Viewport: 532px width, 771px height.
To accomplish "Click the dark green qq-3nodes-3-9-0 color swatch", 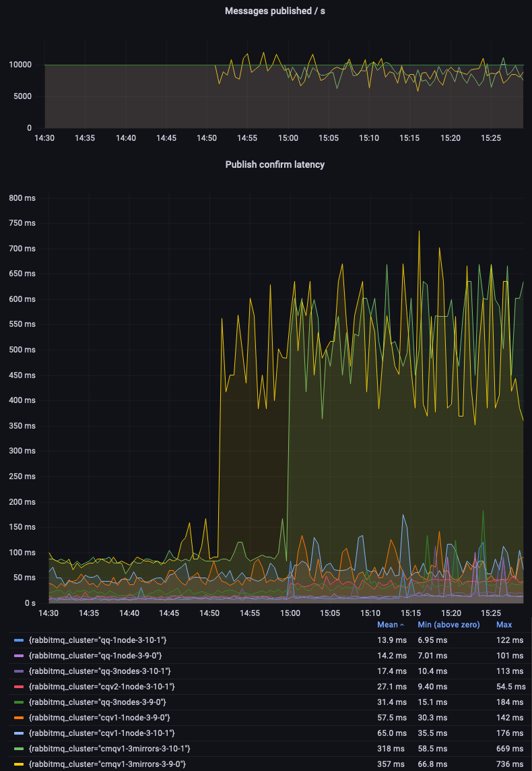I will coord(19,702).
